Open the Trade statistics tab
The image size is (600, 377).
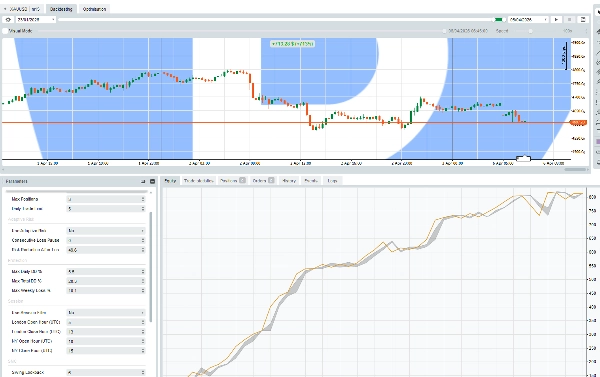(198, 181)
